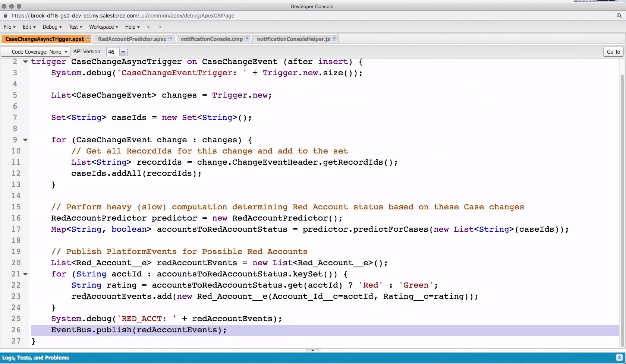The height and width of the screenshot is (364, 626).
Task: Close the notificationConsoleHelper.js tab
Action: (334, 38)
